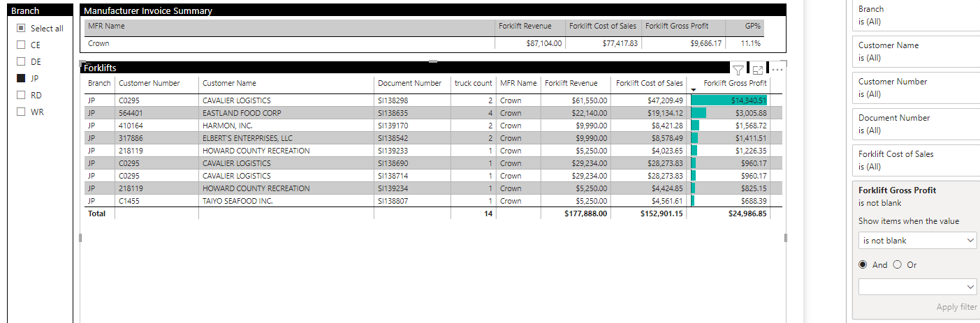Click the teal data bar in SI138635 row
980x323 pixels.
(699, 113)
